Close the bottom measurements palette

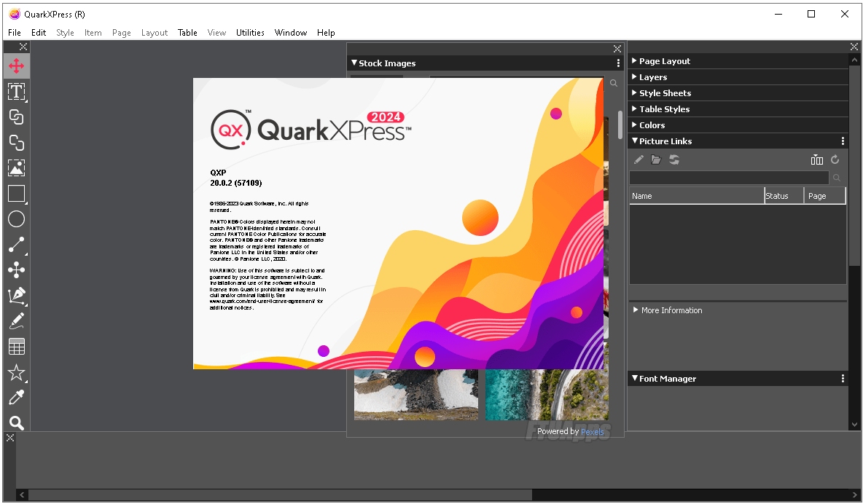(10, 438)
